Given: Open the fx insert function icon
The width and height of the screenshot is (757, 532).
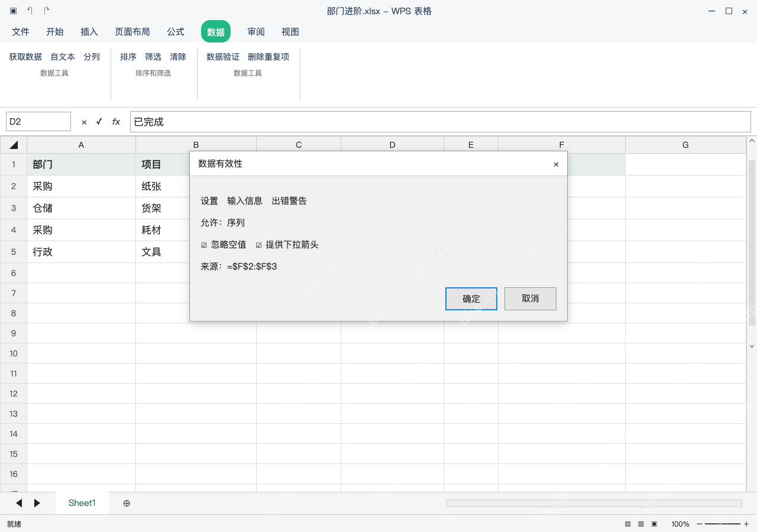Looking at the screenshot, I should [116, 122].
